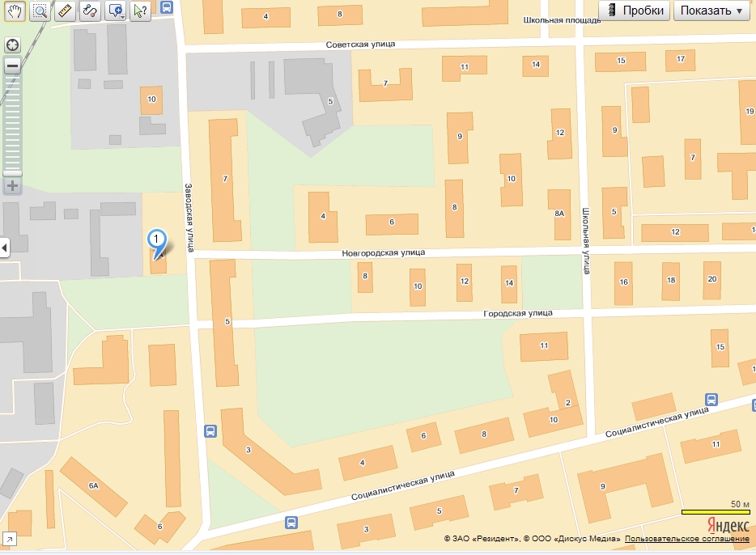Screen dimensions: 756x555
Task: Click the blue placemark numbered 1
Action: pos(156,240)
